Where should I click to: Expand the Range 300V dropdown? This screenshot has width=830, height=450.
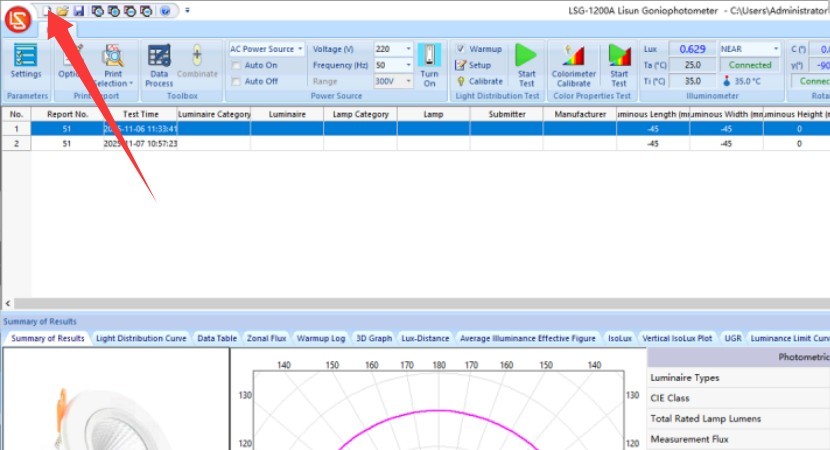(x=408, y=82)
